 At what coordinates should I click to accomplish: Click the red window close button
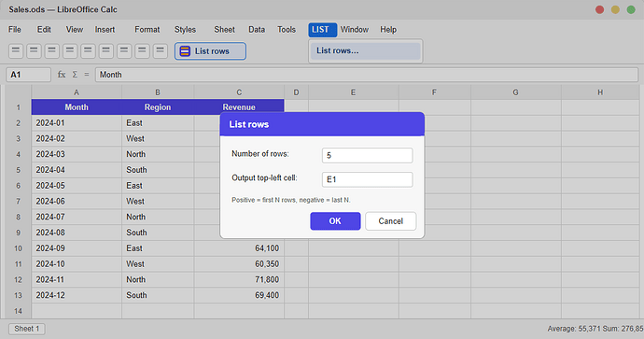click(x=599, y=9)
